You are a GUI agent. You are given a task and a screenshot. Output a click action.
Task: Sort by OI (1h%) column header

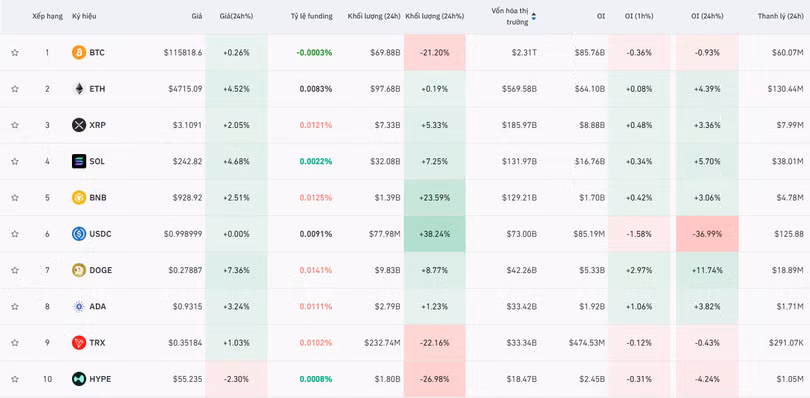tap(639, 16)
